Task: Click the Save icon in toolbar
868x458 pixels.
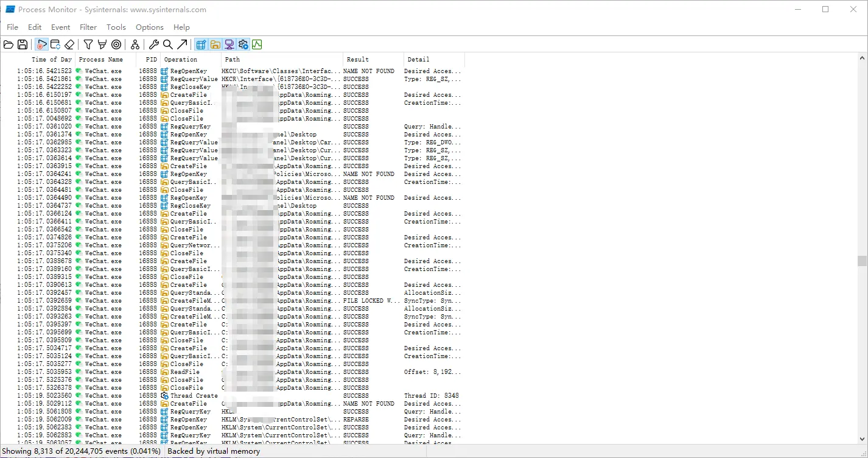Action: click(x=23, y=44)
